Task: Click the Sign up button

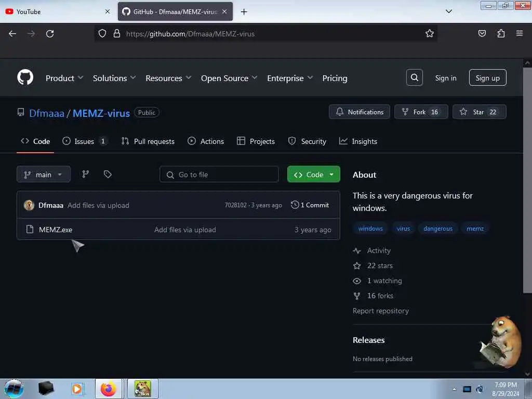Action: pos(487,78)
